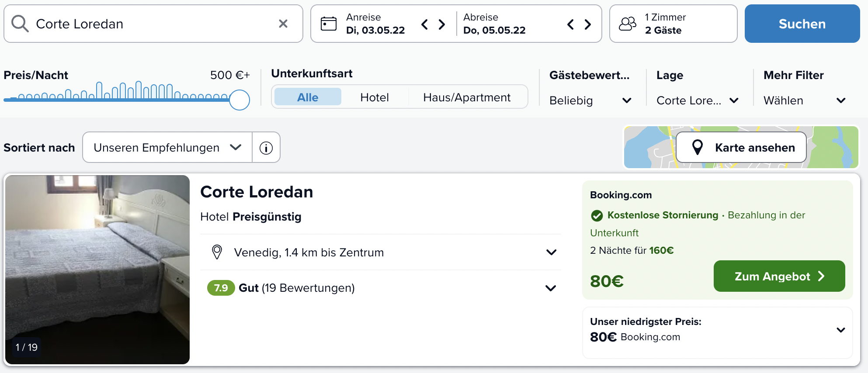Open the guests and rooms selector
Image resolution: width=868 pixels, height=373 pixels.
click(x=673, y=24)
